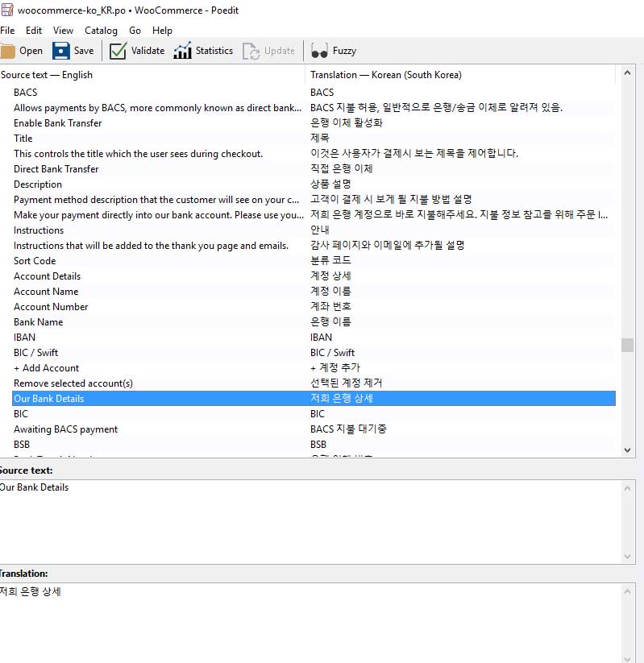Open the Go menu
Viewport: 644px width, 663px height.
tap(135, 31)
